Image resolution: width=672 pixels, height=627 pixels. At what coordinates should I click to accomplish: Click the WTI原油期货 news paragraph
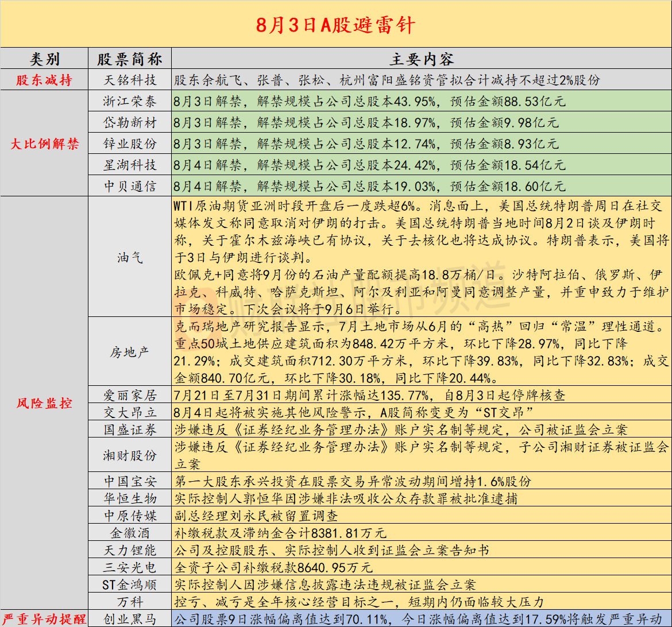pos(422,257)
